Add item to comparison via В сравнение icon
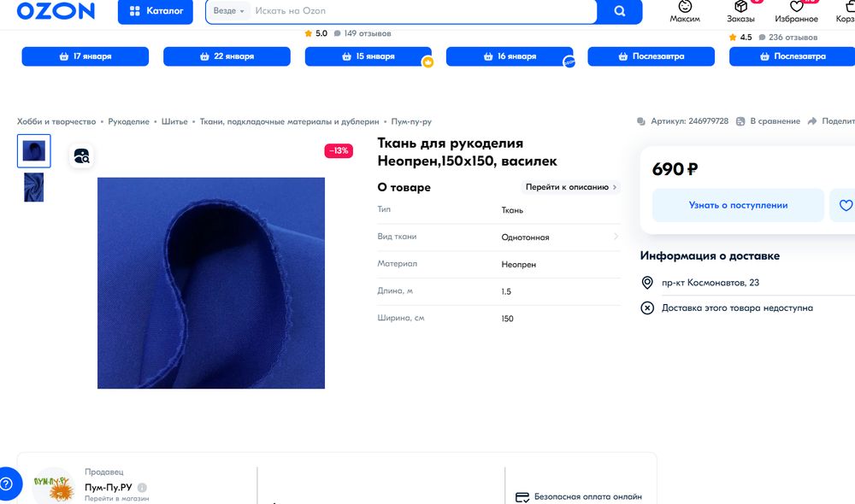The height and width of the screenshot is (504, 855). (x=740, y=121)
